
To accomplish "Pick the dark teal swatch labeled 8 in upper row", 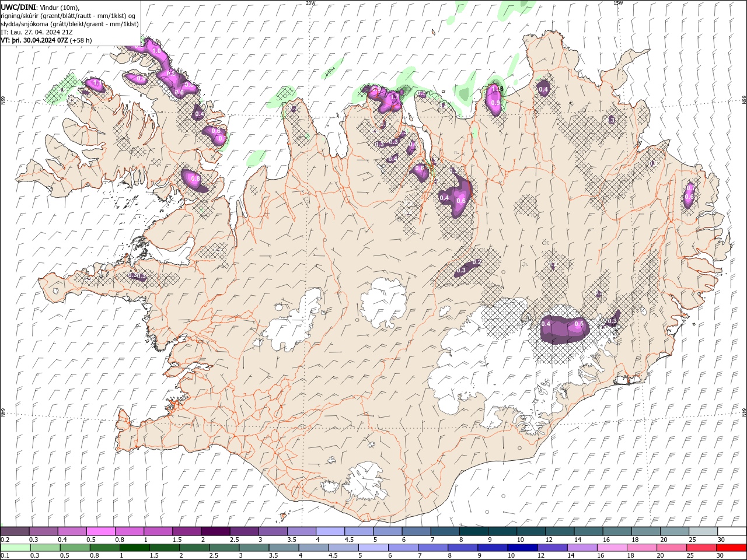I will [473, 531].
